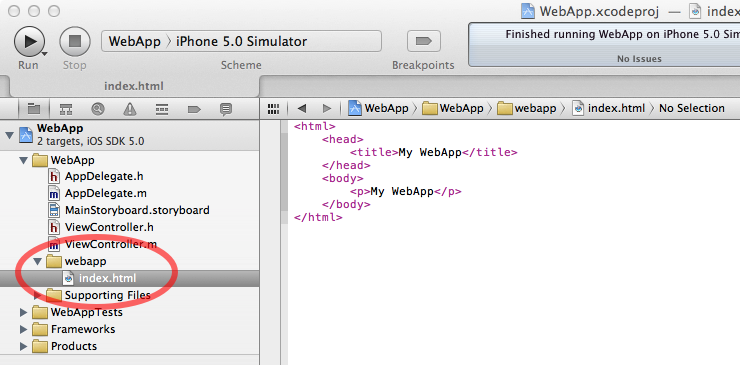Select the webapp folder row
The image size is (740, 365).
pos(130,261)
